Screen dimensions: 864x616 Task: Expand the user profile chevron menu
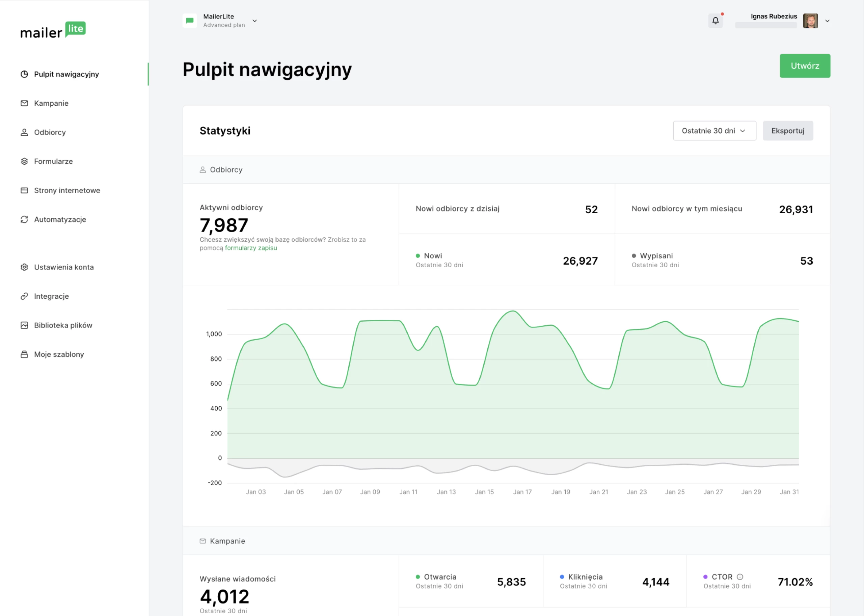coord(827,21)
